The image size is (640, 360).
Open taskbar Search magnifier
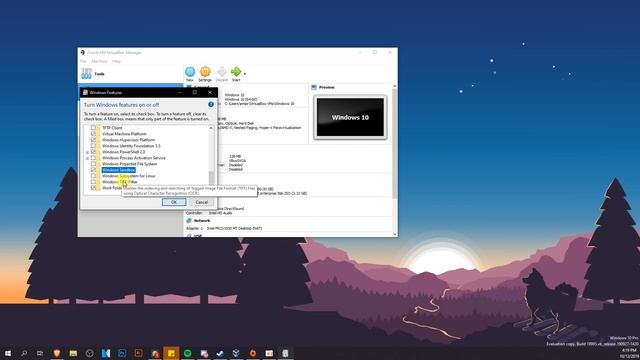click(x=24, y=353)
